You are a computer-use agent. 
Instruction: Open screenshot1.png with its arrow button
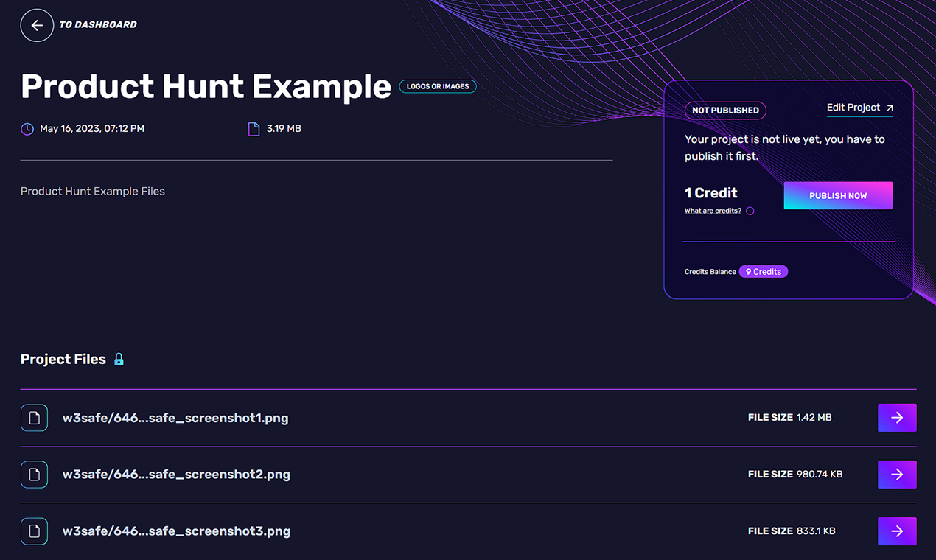click(897, 418)
